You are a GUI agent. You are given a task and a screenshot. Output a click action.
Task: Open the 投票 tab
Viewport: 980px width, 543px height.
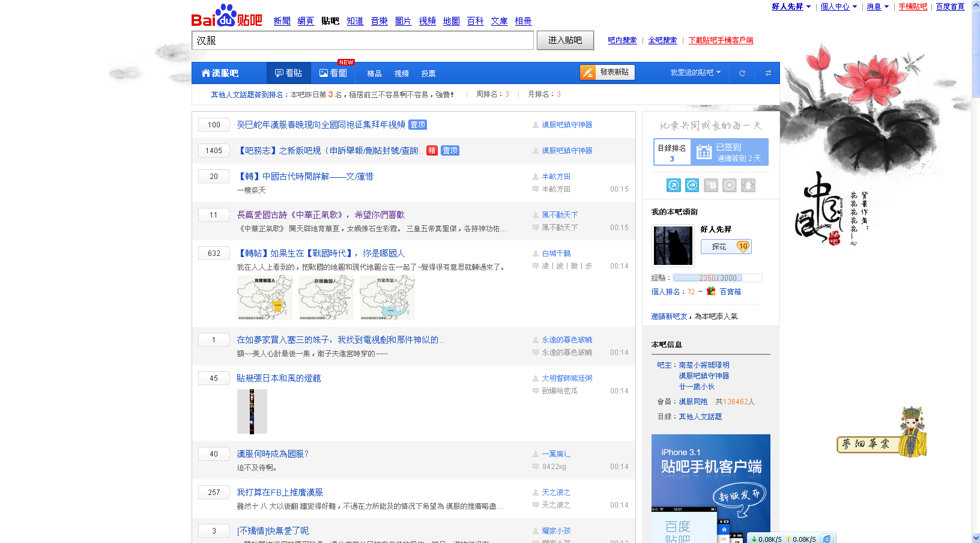click(x=428, y=74)
